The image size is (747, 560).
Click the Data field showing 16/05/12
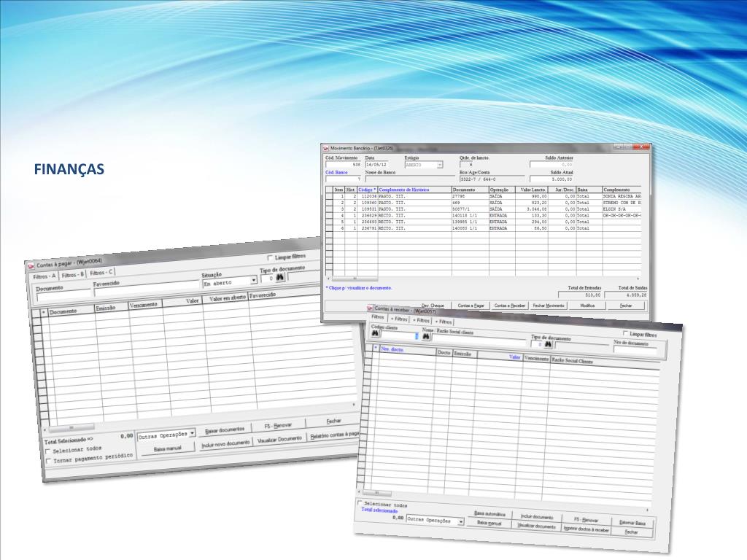[376, 165]
